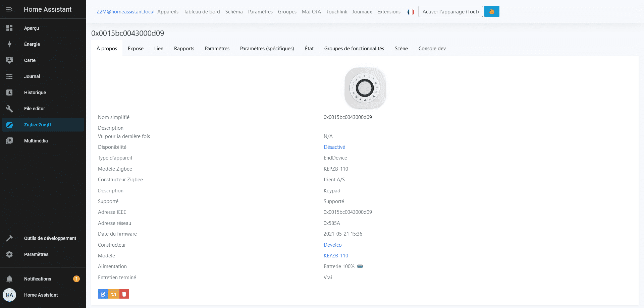Click the orange reconfigure device button
644x308 pixels.
(x=114, y=294)
